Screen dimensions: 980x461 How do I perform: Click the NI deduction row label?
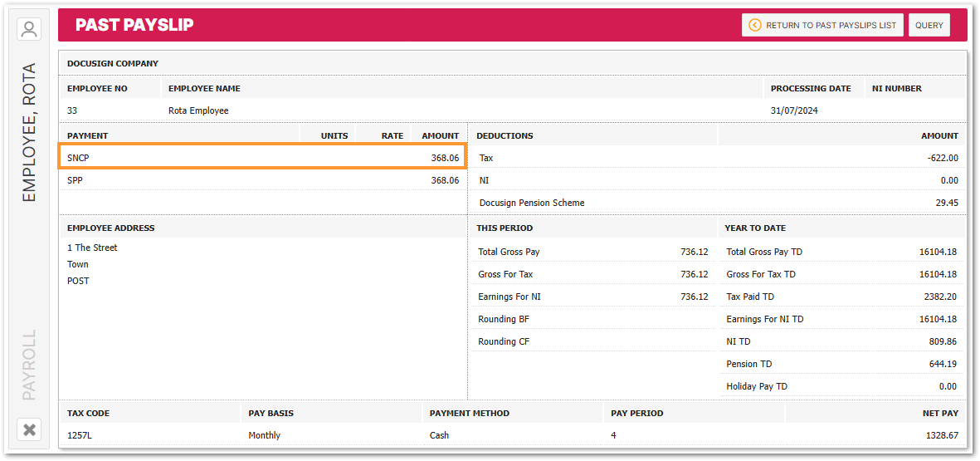point(484,181)
